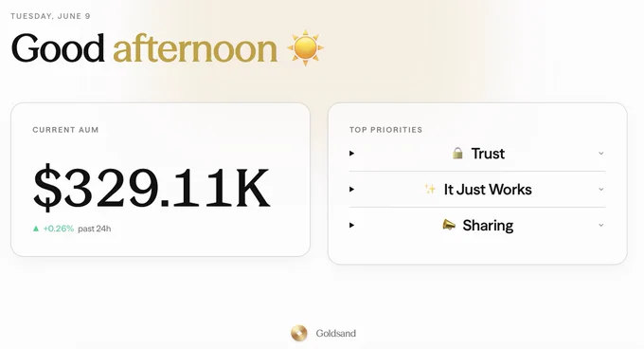Click the megaphone icon next to Sharing
Image resolution: width=644 pixels, height=349 pixels.
tap(449, 225)
